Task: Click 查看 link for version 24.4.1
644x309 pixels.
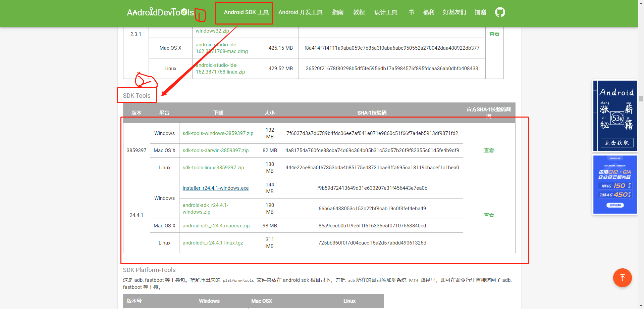Action: click(489, 215)
